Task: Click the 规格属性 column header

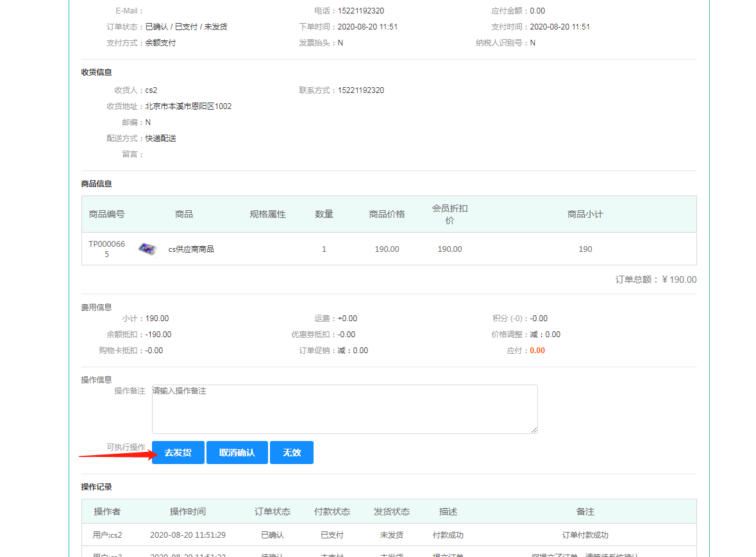Action: [x=267, y=214]
